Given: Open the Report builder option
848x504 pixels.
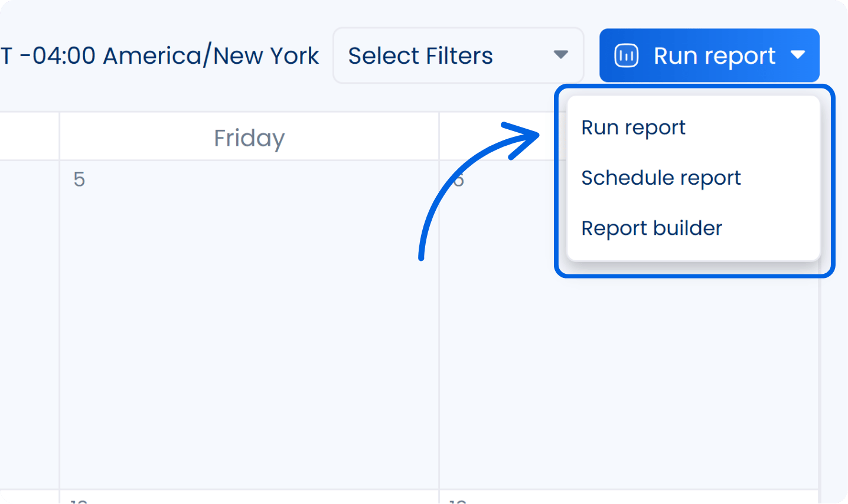Looking at the screenshot, I should coord(651,228).
